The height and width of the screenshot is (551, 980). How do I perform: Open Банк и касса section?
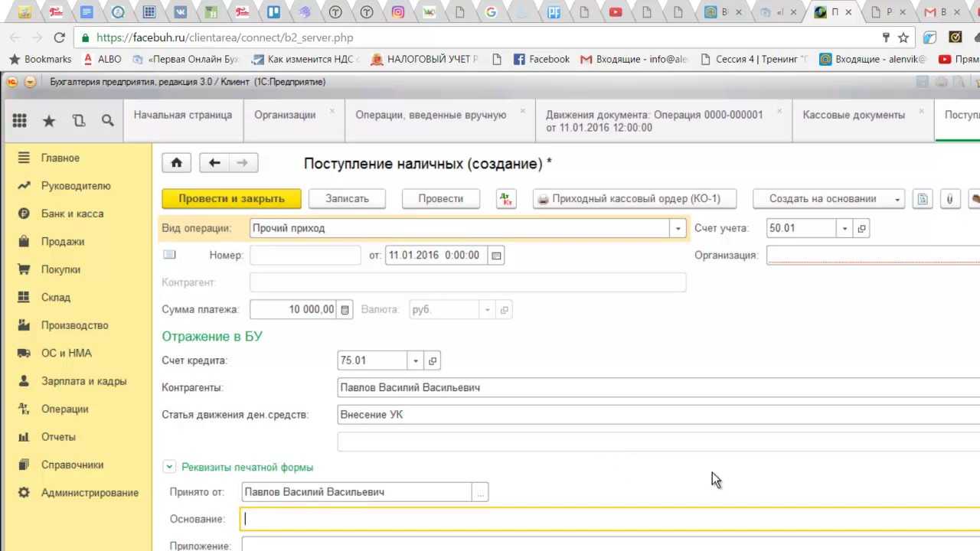[72, 214]
